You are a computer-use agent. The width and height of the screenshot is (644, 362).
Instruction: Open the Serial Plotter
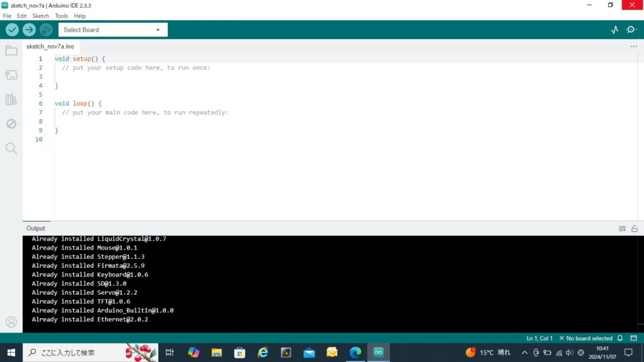614,30
